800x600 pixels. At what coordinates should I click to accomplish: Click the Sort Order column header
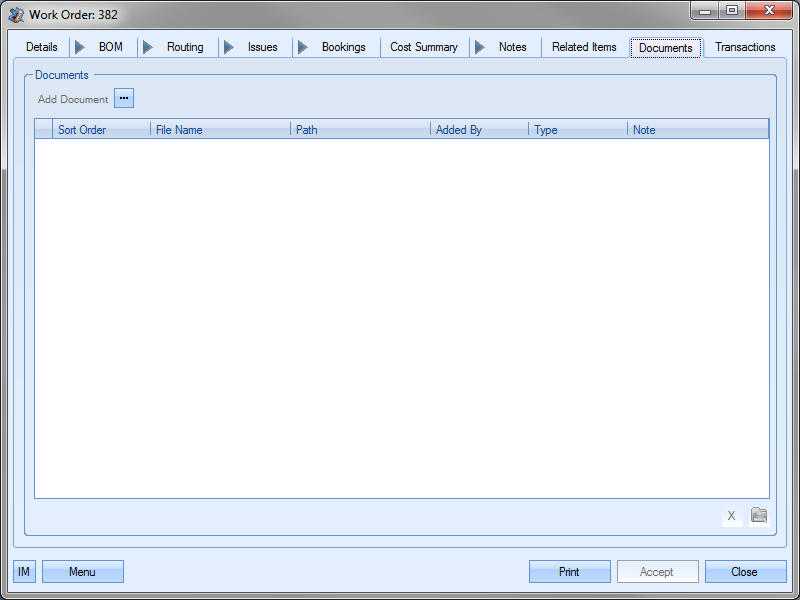(x=100, y=130)
